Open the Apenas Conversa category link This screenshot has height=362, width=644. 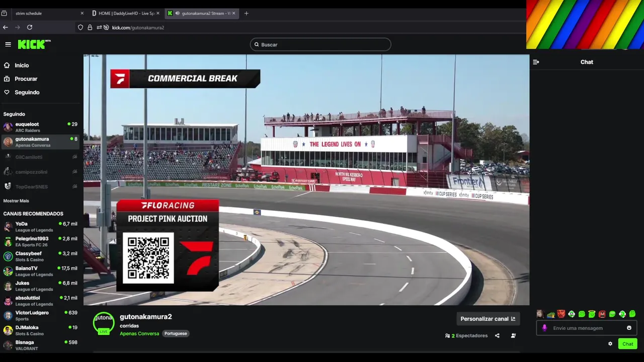[x=139, y=333]
